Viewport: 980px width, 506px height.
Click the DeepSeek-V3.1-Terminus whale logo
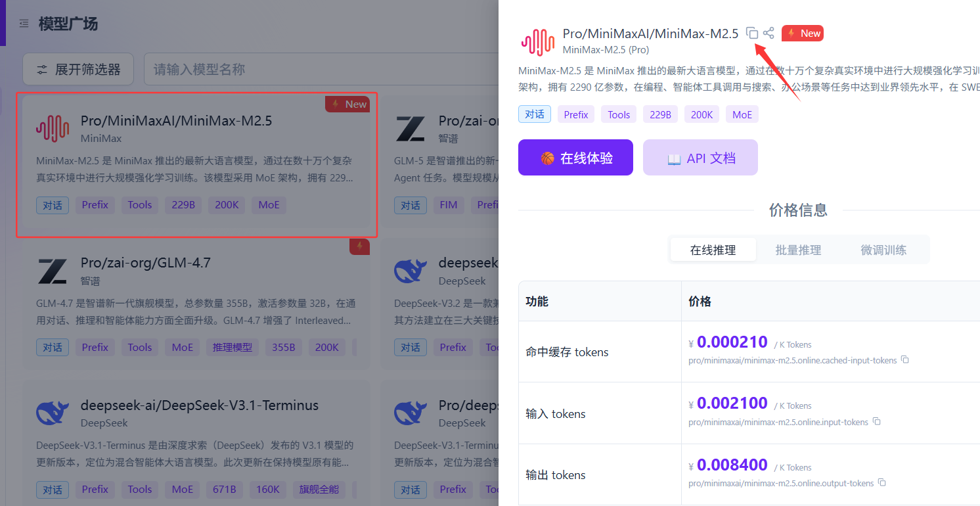(53, 413)
